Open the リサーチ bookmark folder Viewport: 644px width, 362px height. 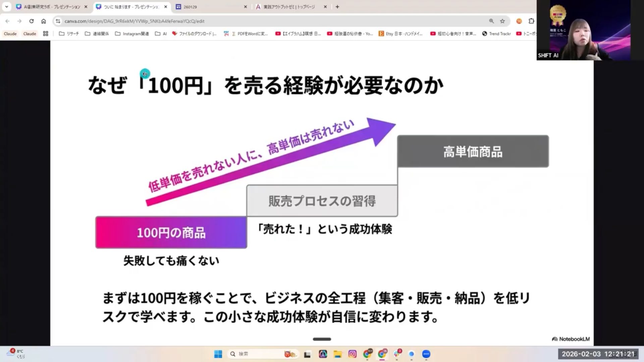(69, 34)
